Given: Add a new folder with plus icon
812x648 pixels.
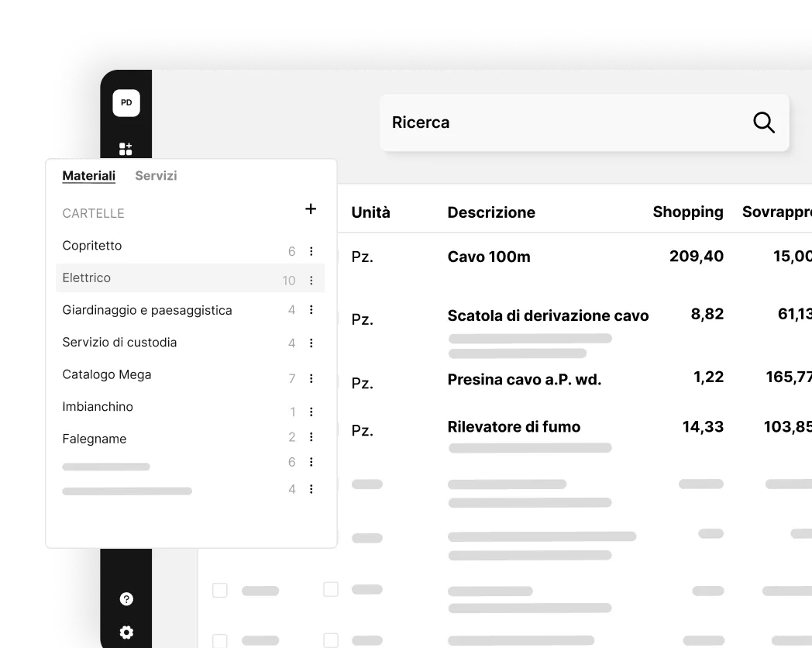Looking at the screenshot, I should pyautogui.click(x=311, y=209).
